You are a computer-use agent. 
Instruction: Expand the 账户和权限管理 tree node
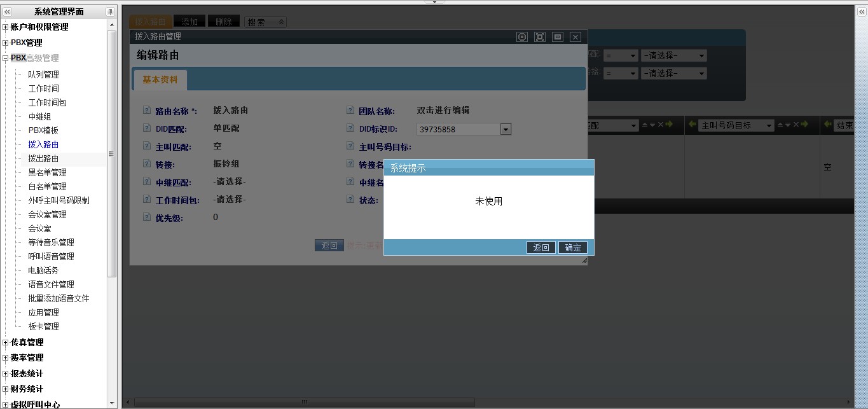tap(6, 27)
